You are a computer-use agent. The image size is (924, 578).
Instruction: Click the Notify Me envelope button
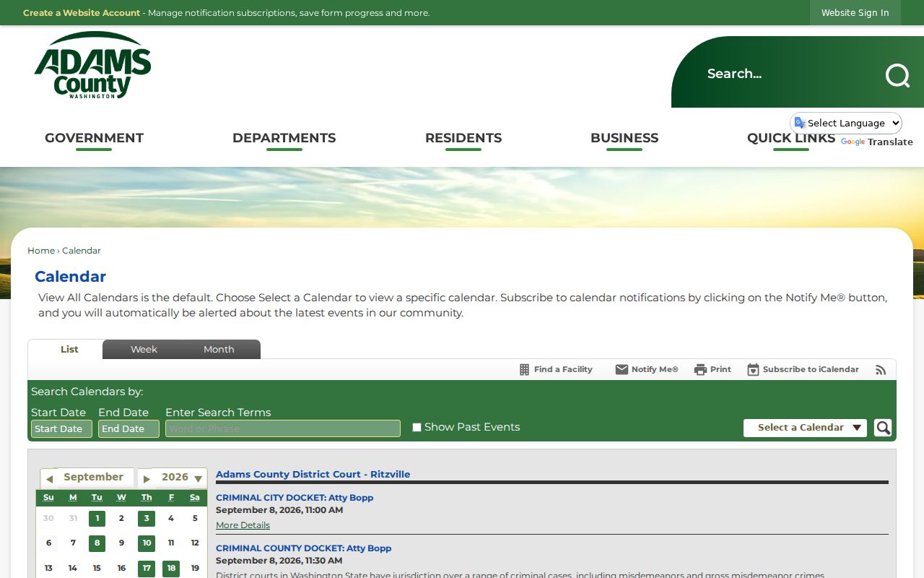[647, 369]
